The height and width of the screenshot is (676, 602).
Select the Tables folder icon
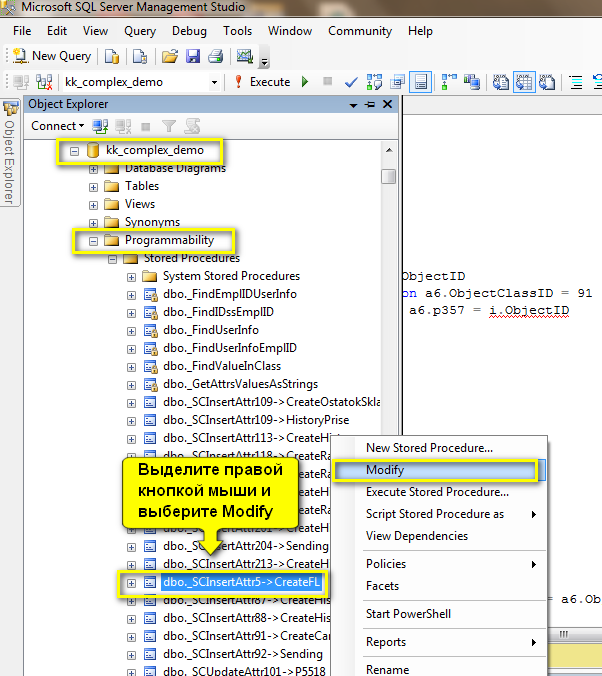coord(112,186)
